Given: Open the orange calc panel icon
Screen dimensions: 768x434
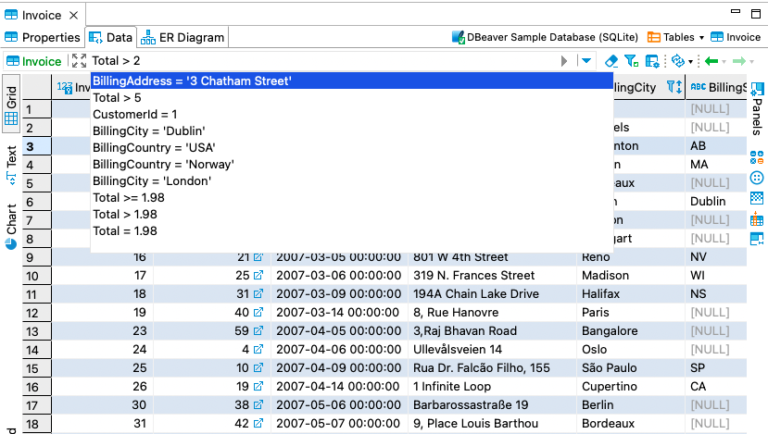Looking at the screenshot, I should coord(757,218).
